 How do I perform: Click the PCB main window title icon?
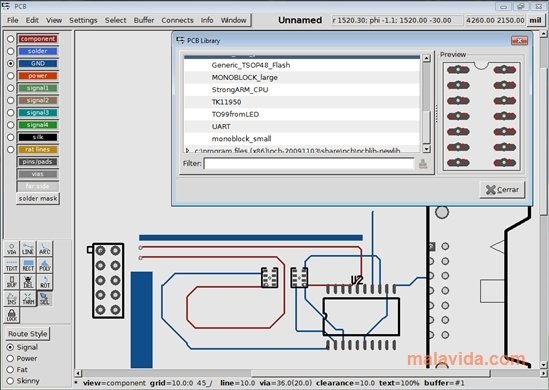click(x=6, y=6)
